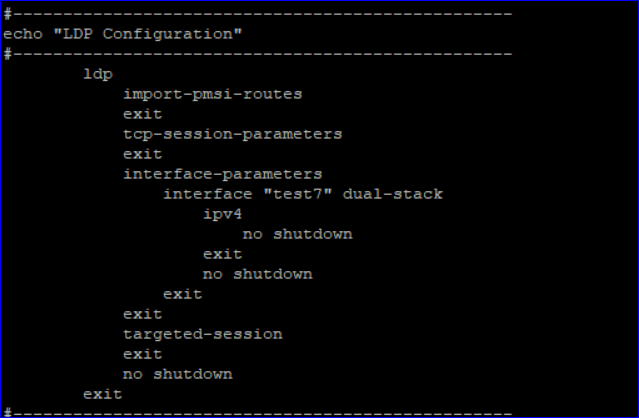Image resolution: width=639 pixels, height=418 pixels.
Task: Click "no shutdown" directly under ipv4
Action: coord(297,234)
